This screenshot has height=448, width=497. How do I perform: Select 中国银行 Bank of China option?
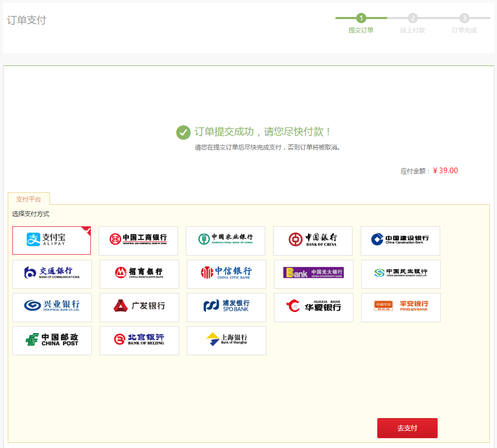point(313,241)
